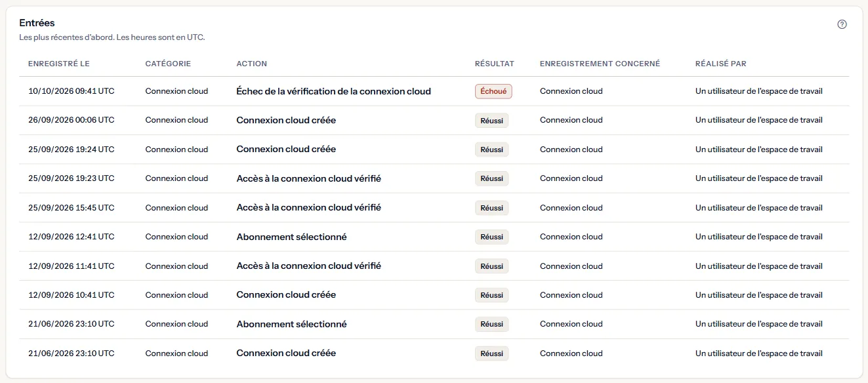Click Réussi badge in 25/09/2026 19:24 row
Viewport: 868px width, 383px height.
coord(491,150)
